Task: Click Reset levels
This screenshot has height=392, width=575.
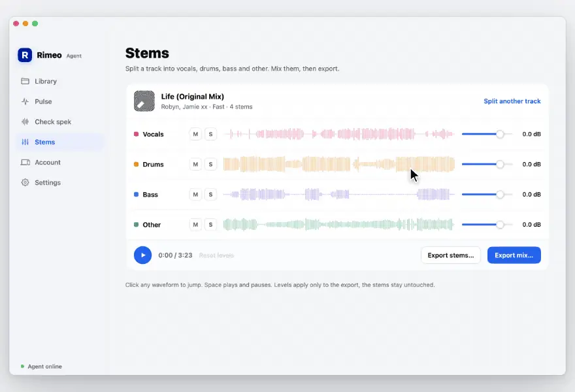Action: pos(216,255)
